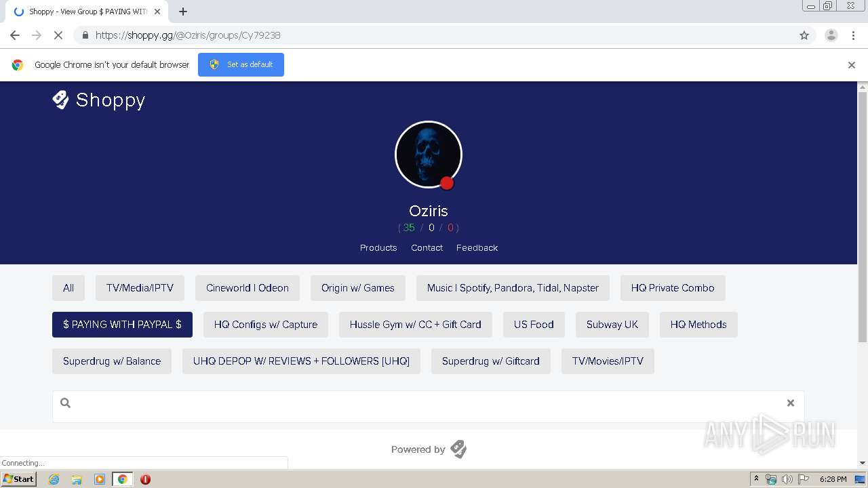Screen dimensions: 868x488
Task: Select the All category filter
Action: click(68, 288)
